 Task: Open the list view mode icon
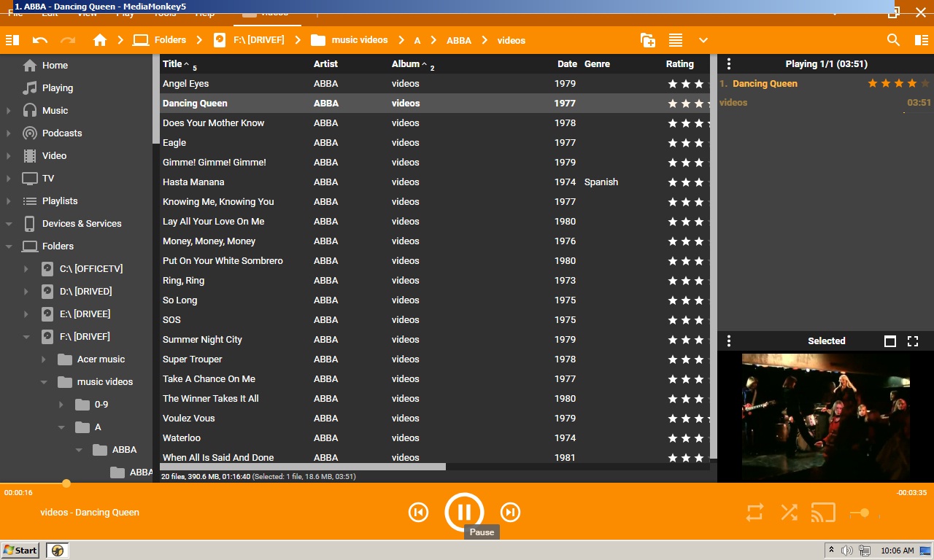click(676, 40)
